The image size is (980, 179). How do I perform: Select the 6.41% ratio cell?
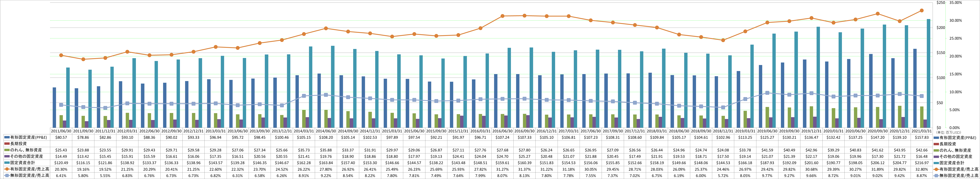pos(61,175)
